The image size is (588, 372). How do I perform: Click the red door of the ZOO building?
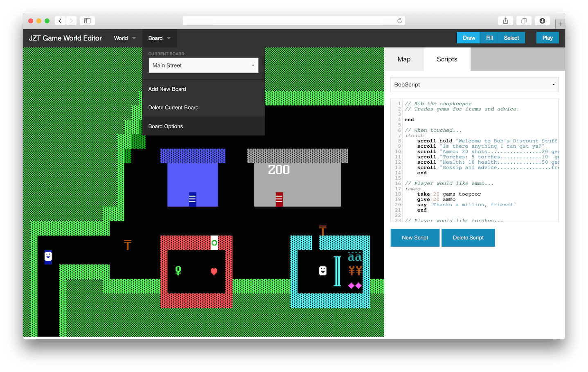[279, 199]
